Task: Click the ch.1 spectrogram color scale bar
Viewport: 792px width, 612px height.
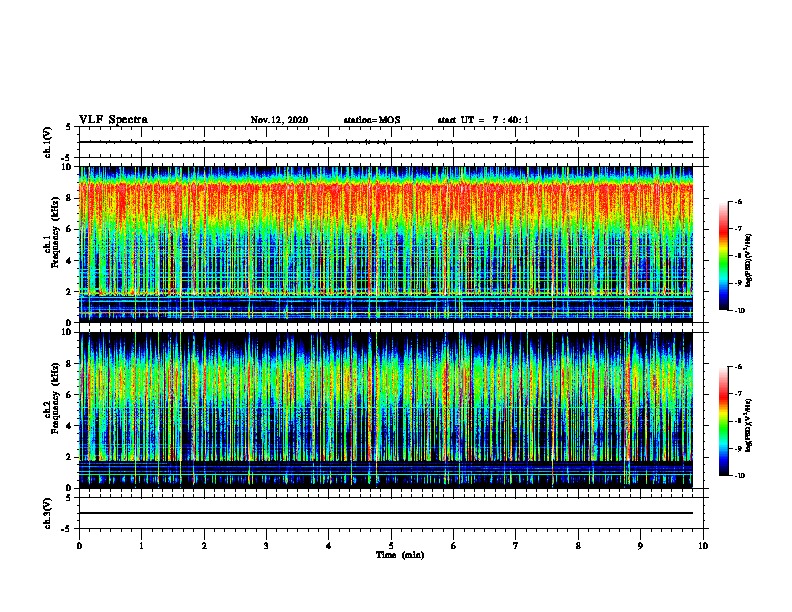Action: [724, 256]
